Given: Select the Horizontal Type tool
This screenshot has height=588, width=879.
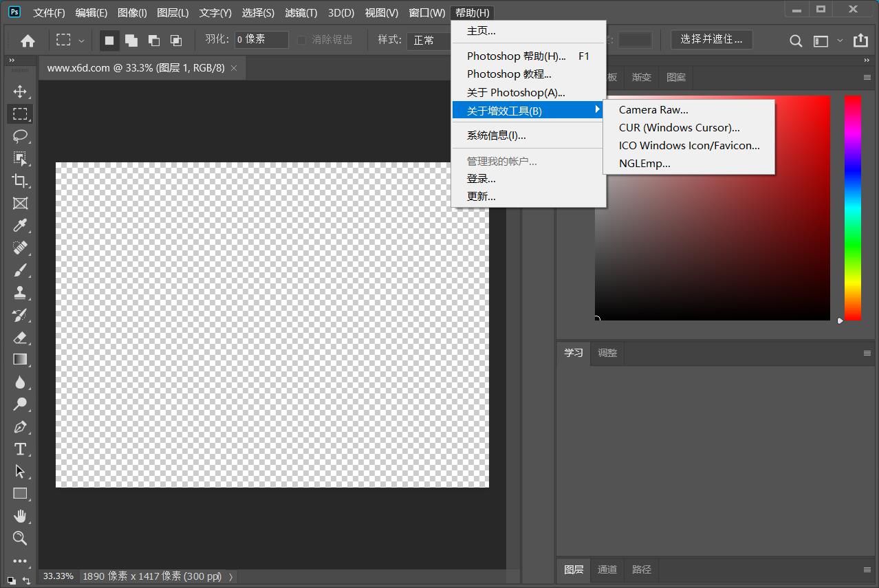Looking at the screenshot, I should click(x=20, y=449).
